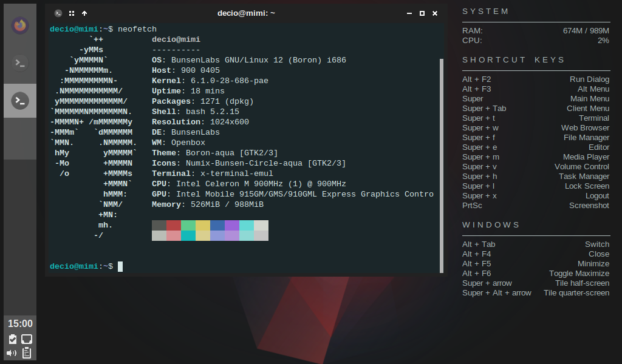622x364 pixels.
Task: Click the 'File Manager' shortcut label
Action: tap(586, 138)
